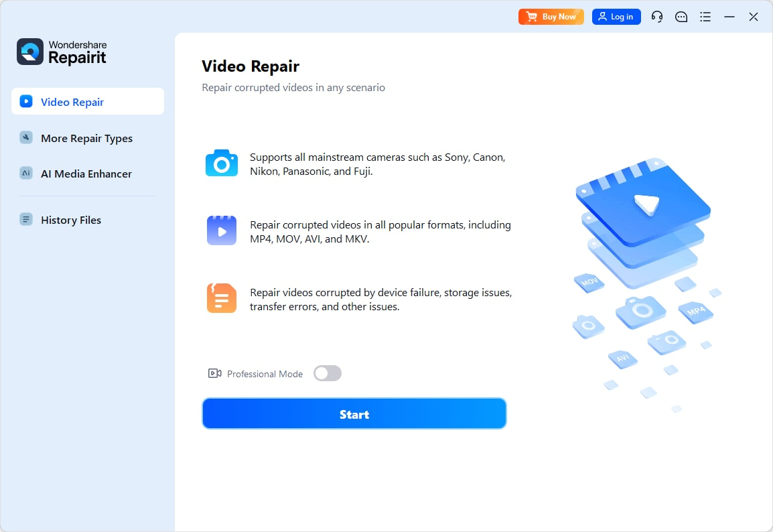Expand the title bar menu list icon
The image size is (773, 532).
705,17
